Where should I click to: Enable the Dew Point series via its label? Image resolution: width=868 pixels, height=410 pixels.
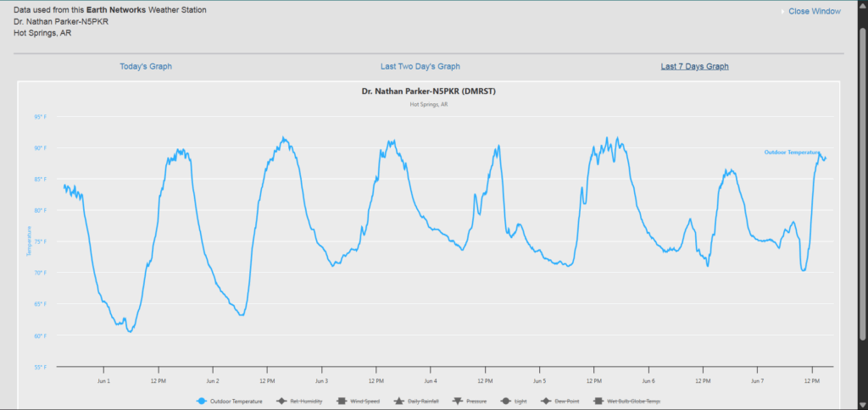click(x=564, y=402)
